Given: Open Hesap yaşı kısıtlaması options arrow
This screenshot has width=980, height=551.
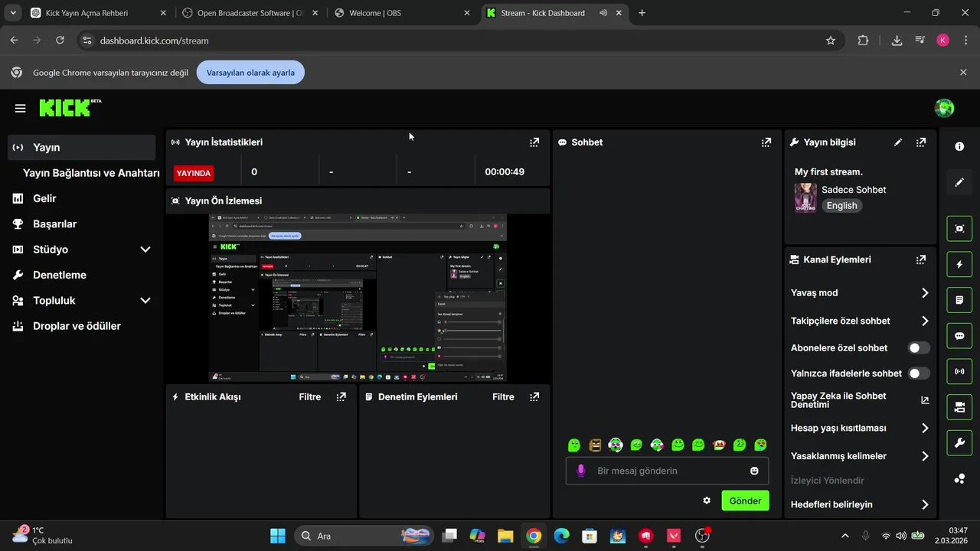Looking at the screenshot, I should coord(925,429).
